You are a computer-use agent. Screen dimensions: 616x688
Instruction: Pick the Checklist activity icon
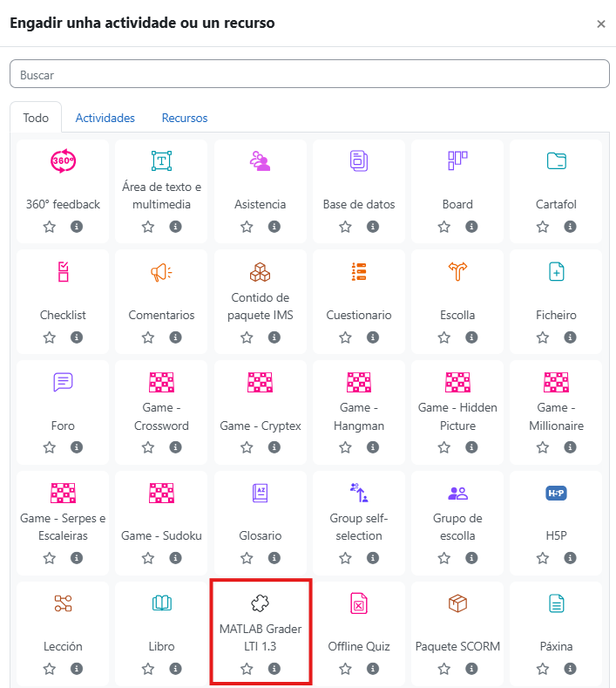click(63, 272)
